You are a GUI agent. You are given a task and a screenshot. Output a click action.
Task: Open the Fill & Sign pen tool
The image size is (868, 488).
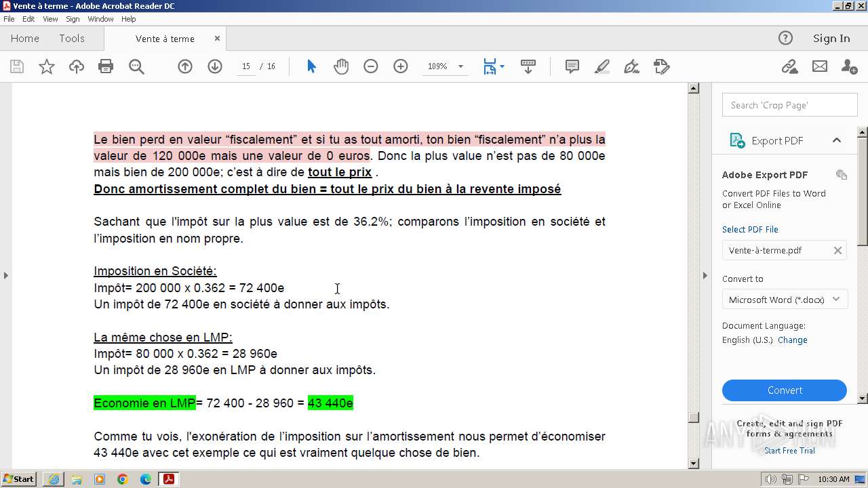(631, 66)
